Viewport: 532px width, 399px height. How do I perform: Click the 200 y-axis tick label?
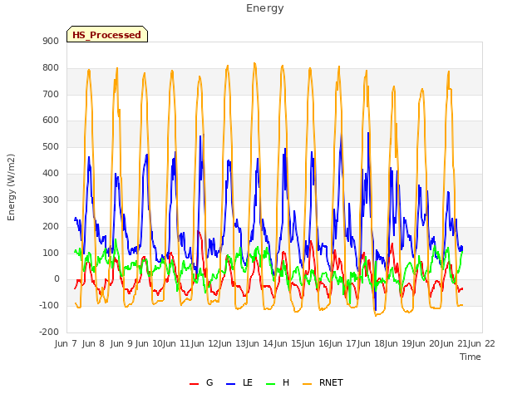tap(51, 226)
